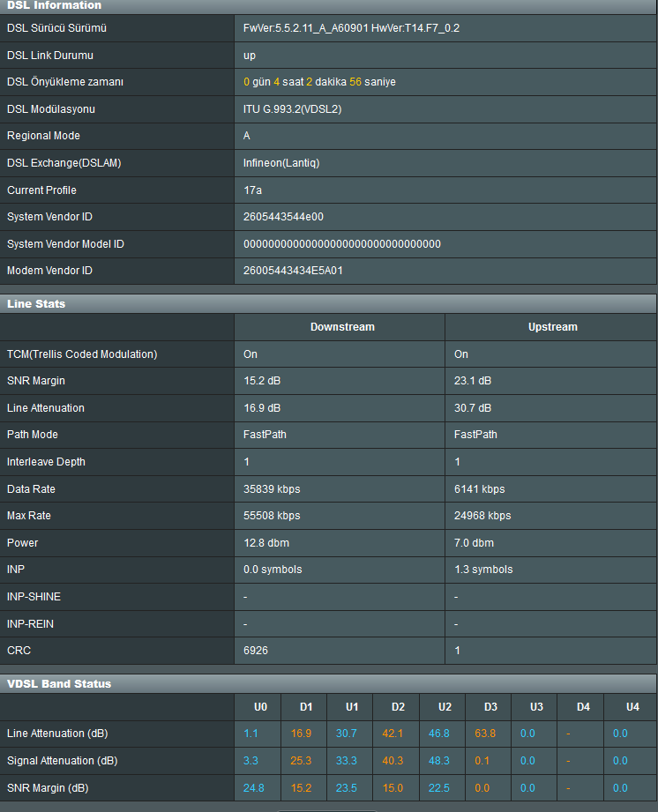Click the Line Stats section header
This screenshot has height=812, width=658.
tap(36, 304)
